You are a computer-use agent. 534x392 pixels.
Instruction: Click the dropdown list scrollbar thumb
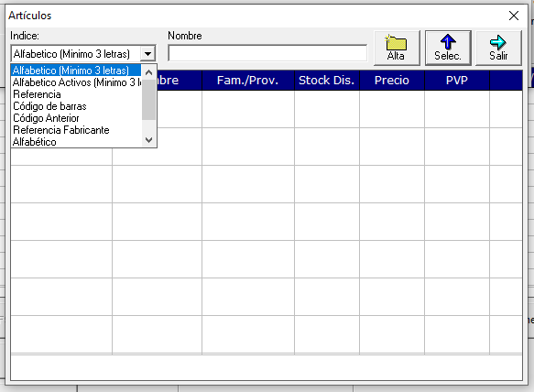point(148,100)
